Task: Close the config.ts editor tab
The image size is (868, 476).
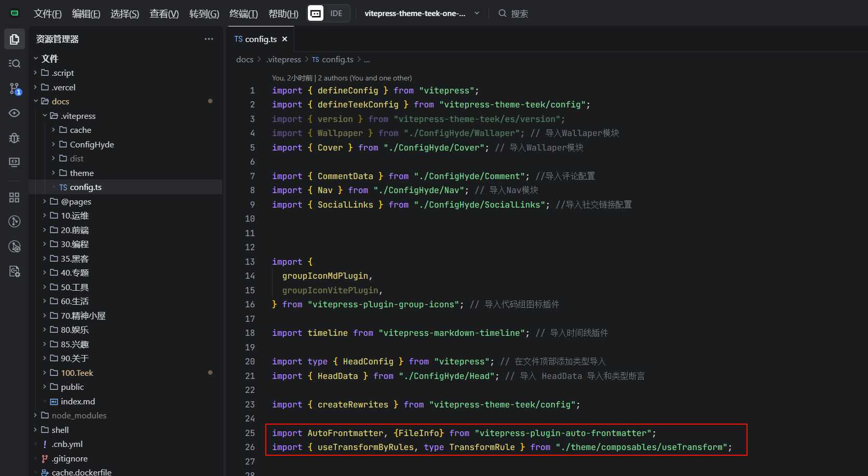Action: pyautogui.click(x=284, y=39)
